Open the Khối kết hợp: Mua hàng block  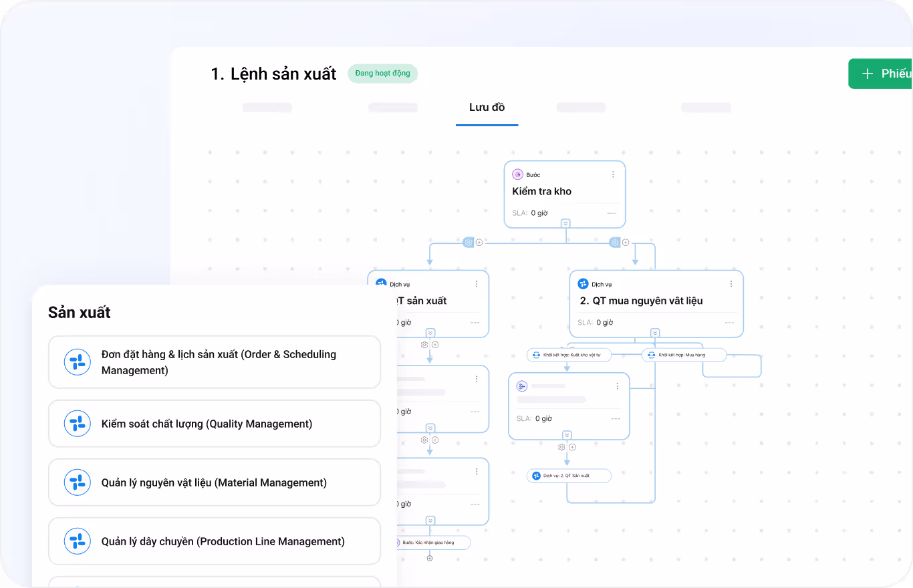pyautogui.click(x=684, y=355)
